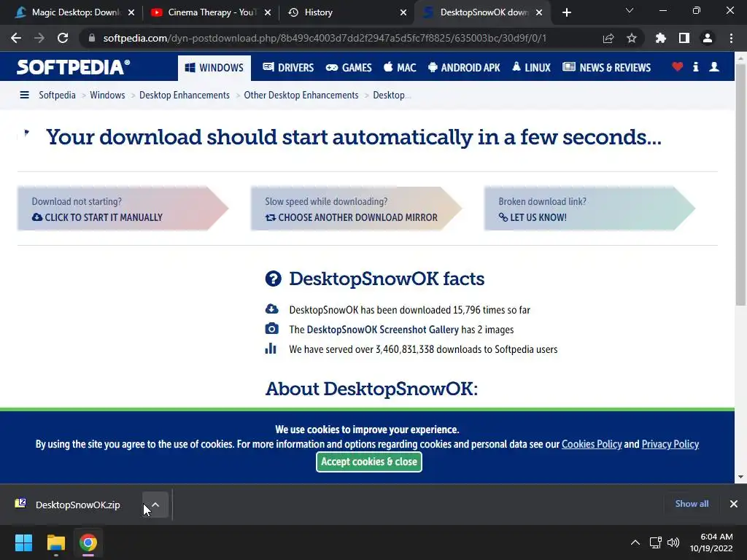
Task: Share this page via address bar icon
Action: pyautogui.click(x=608, y=38)
